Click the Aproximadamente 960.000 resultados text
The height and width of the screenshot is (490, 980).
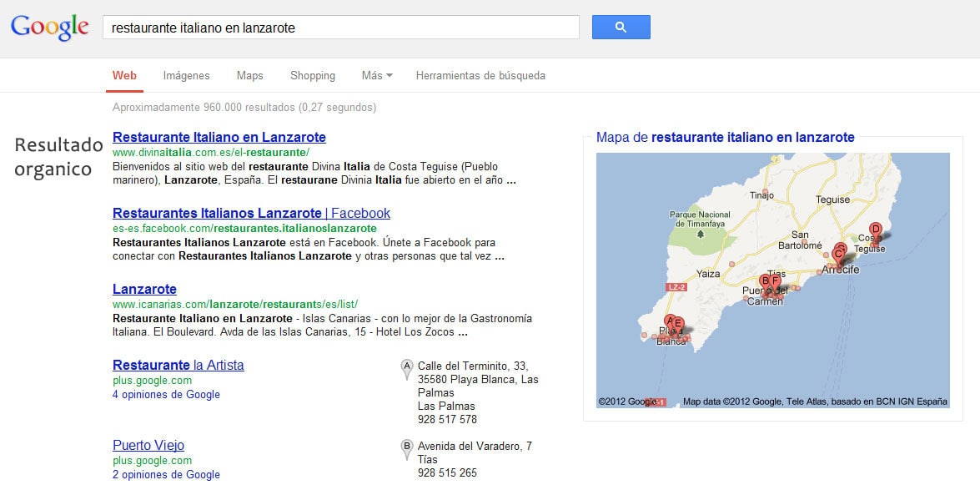click(244, 108)
